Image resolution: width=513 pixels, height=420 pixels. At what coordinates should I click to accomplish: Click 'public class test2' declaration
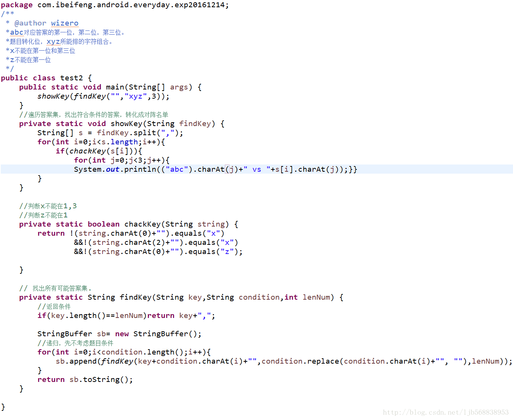(x=46, y=78)
